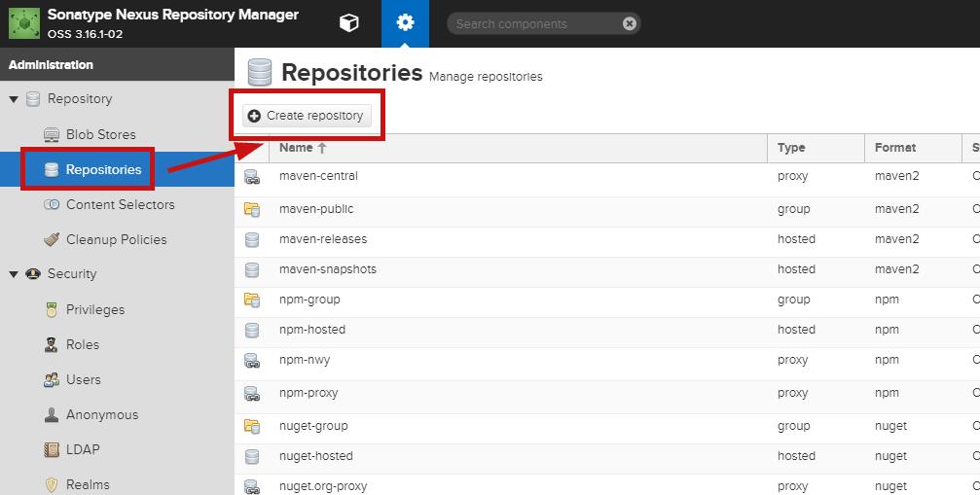Image resolution: width=980 pixels, height=495 pixels.
Task: Click the npm-hosted database icon
Action: point(252,331)
